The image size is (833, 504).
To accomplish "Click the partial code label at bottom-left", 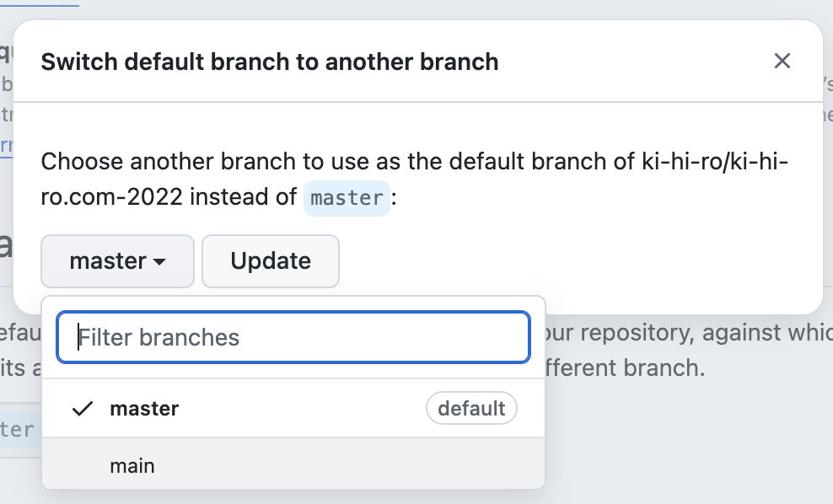I will [x=17, y=430].
